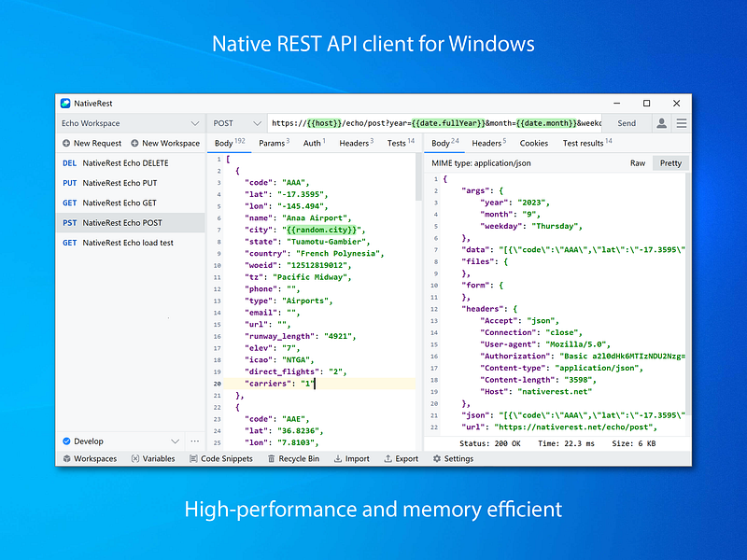Click the Send button
The height and width of the screenshot is (560, 747).
(x=627, y=123)
